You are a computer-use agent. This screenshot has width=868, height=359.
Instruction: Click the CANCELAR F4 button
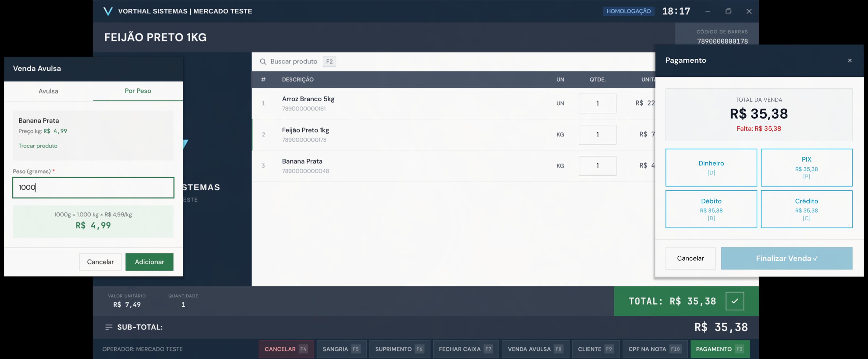(286, 349)
